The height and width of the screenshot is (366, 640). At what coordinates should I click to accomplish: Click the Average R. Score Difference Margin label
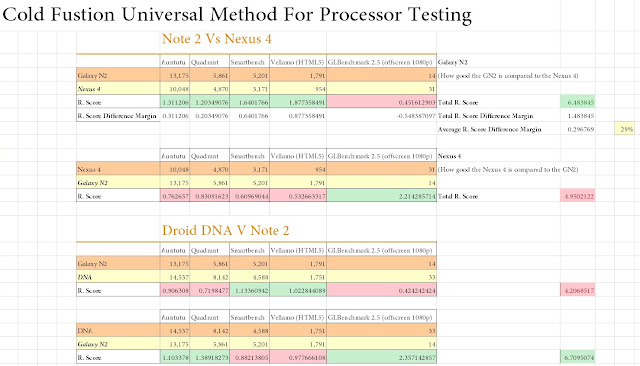[x=489, y=129]
